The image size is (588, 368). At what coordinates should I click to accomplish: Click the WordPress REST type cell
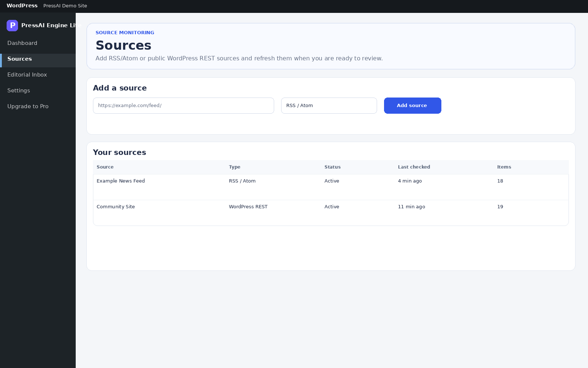248,207
